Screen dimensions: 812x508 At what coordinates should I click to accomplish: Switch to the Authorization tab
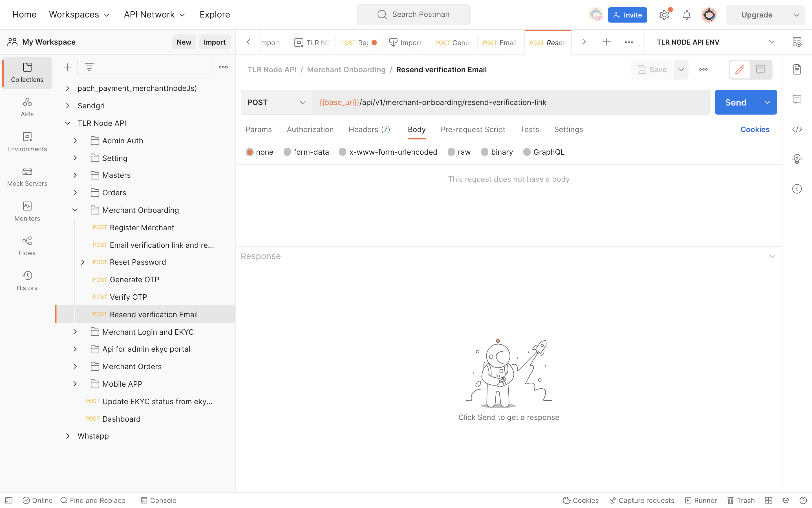click(310, 130)
